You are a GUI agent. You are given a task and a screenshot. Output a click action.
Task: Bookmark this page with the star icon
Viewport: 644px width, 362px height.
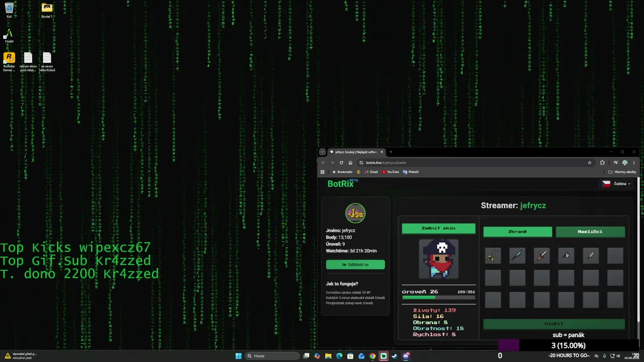[x=590, y=163]
